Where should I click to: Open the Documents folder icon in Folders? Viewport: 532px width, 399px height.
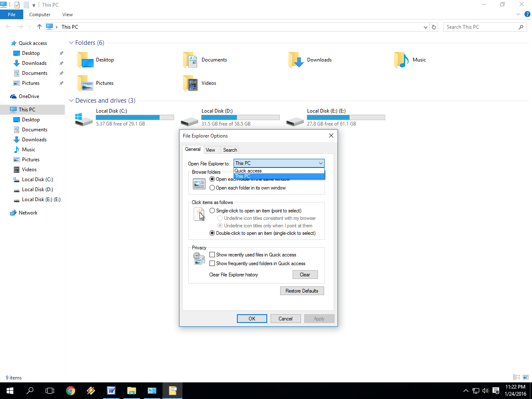(190, 60)
